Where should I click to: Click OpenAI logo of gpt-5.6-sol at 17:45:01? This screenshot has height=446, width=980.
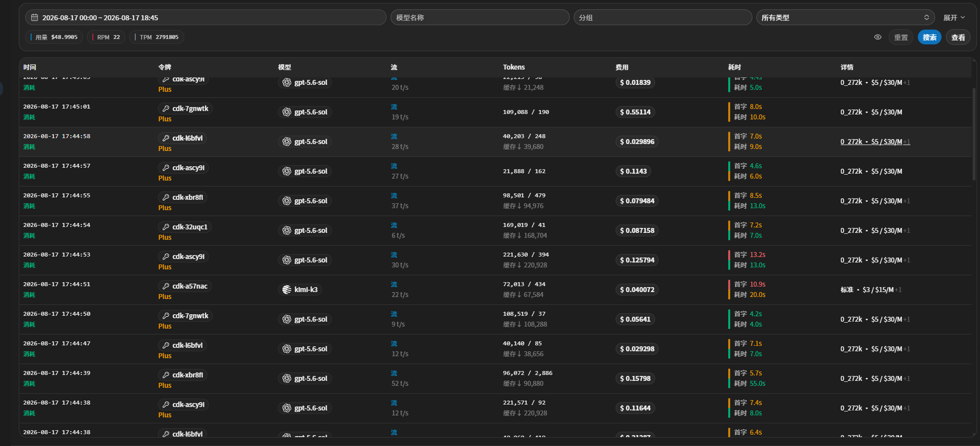(287, 112)
